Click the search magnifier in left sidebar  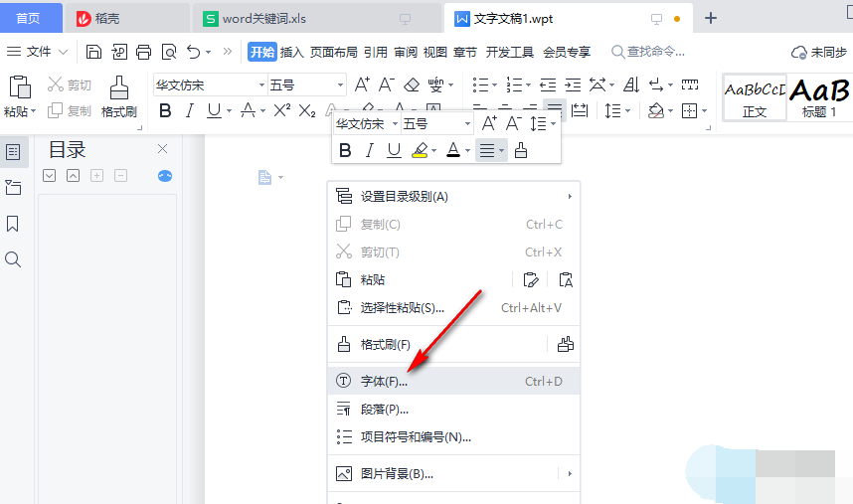click(x=13, y=259)
